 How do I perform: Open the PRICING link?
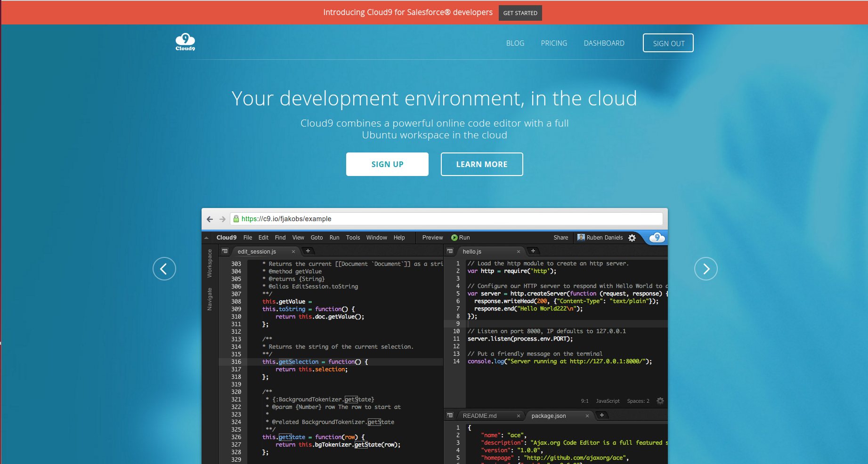pos(554,43)
